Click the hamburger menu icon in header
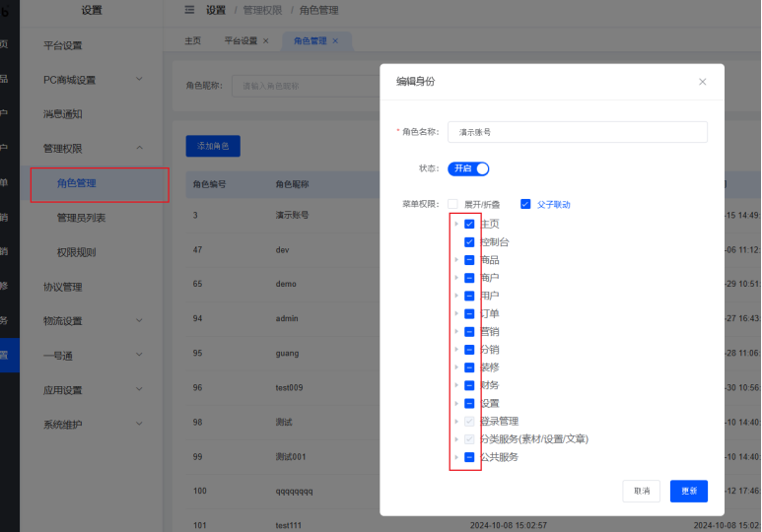 [x=189, y=10]
